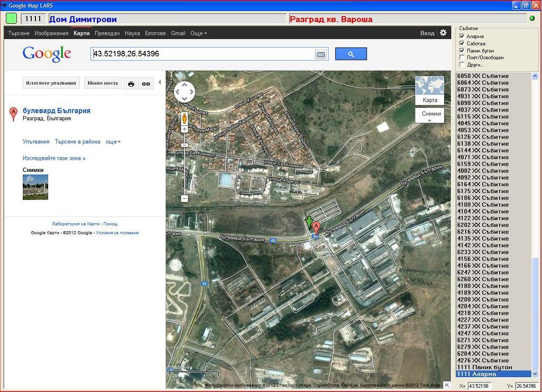542x392 pixels.
Task: Open Google settings gear icon
Action: pyautogui.click(x=443, y=33)
